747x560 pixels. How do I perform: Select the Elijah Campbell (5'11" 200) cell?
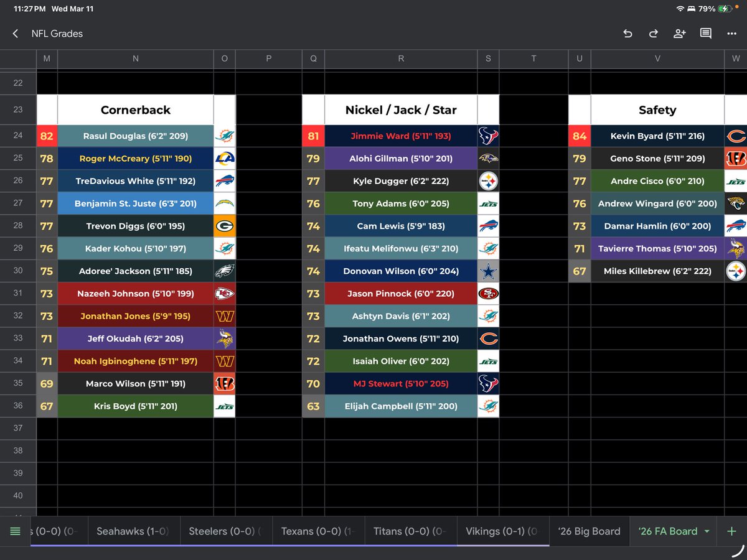pyautogui.click(x=401, y=406)
